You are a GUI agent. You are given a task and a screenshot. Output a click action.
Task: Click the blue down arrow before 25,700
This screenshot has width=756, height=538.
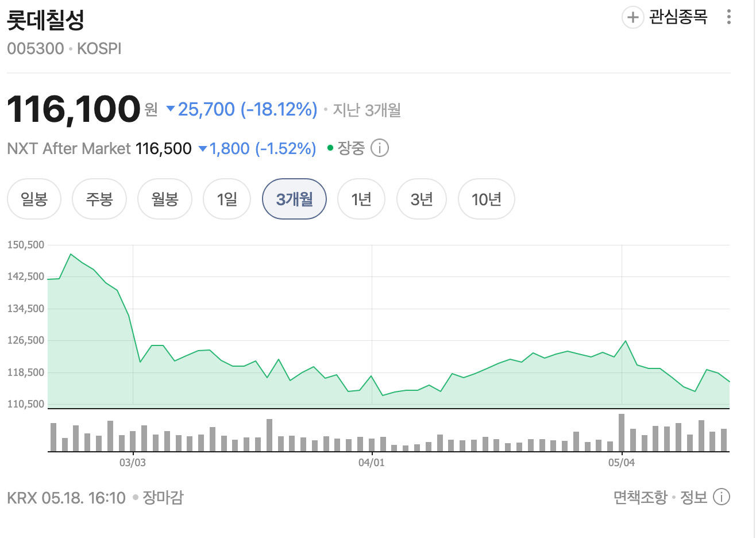click(x=171, y=109)
